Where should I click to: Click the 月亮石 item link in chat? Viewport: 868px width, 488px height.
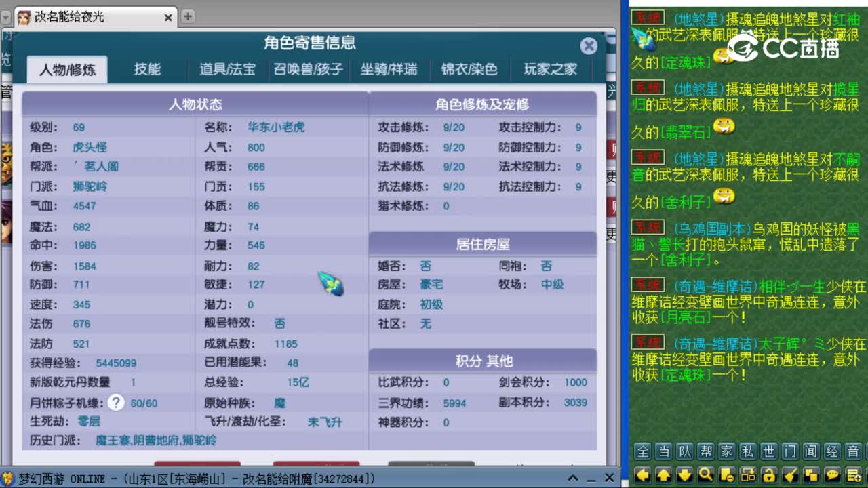click(686, 317)
